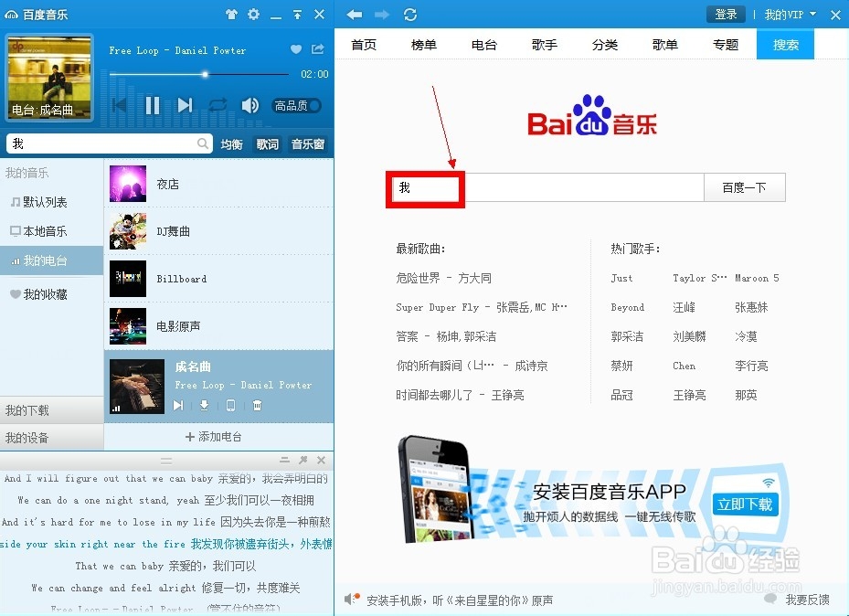This screenshot has height=616, width=849.
Task: Click the album cover thumbnail in player
Action: click(x=49, y=77)
